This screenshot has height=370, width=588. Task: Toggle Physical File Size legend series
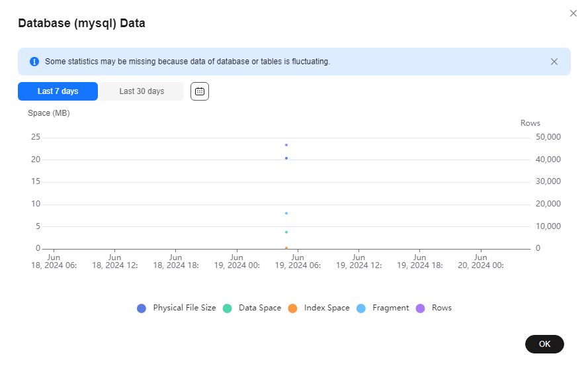[x=177, y=308]
